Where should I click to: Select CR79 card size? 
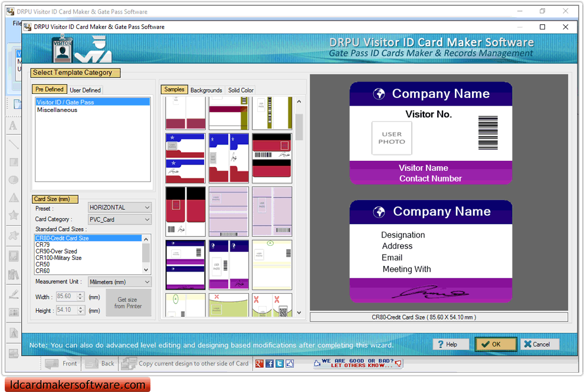pyautogui.click(x=88, y=245)
